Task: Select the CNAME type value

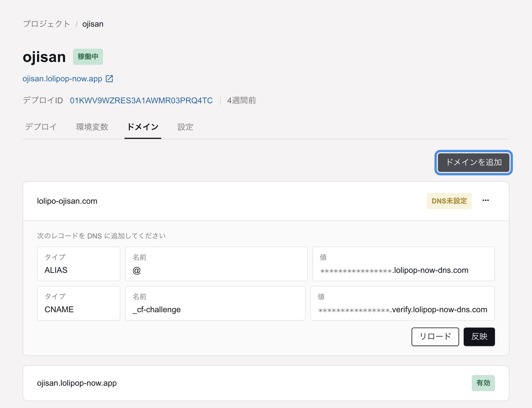Action: click(x=59, y=310)
